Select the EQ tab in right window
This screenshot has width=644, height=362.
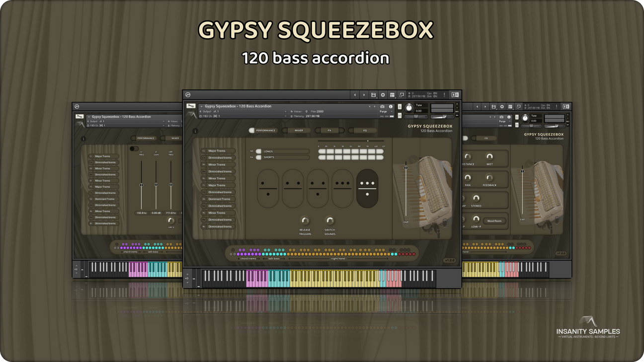click(483, 139)
